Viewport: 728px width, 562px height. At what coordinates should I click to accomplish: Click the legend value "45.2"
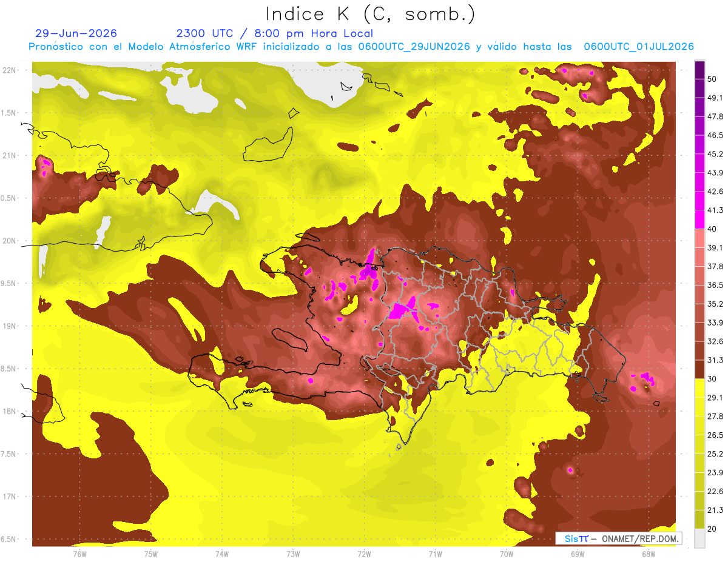pyautogui.click(x=715, y=154)
